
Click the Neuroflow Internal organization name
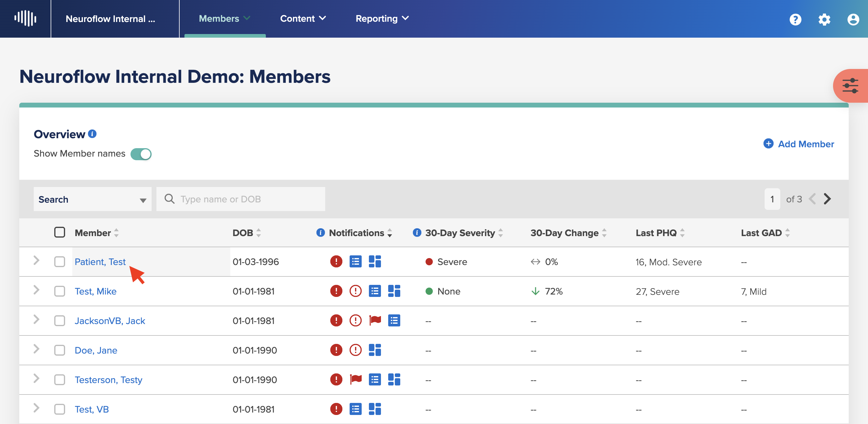tap(110, 19)
